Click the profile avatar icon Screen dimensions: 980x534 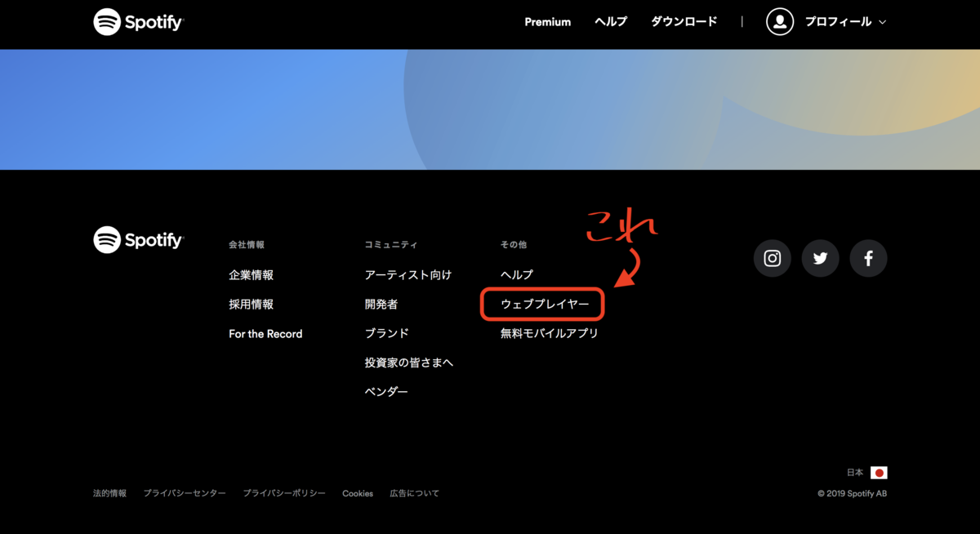[x=780, y=22]
